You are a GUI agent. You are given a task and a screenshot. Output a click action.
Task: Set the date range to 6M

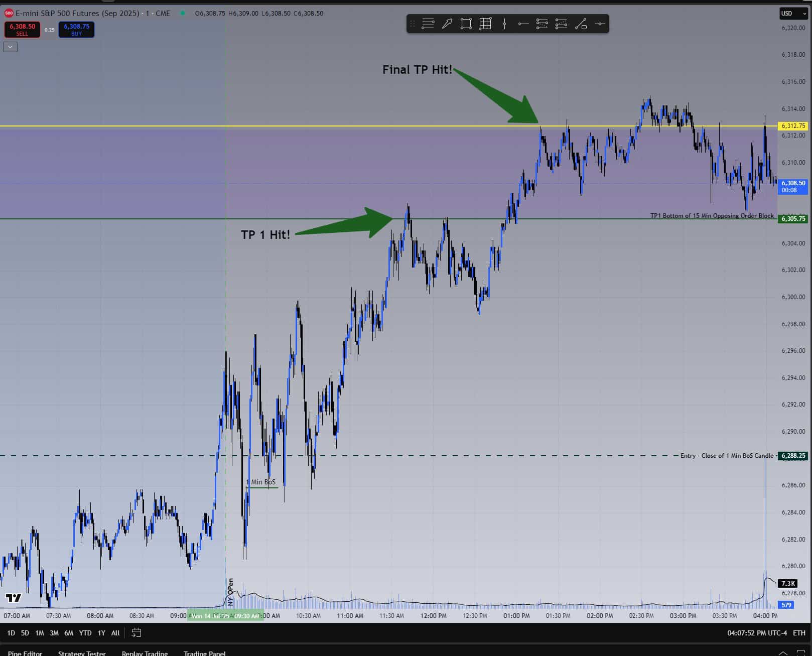[x=69, y=633]
